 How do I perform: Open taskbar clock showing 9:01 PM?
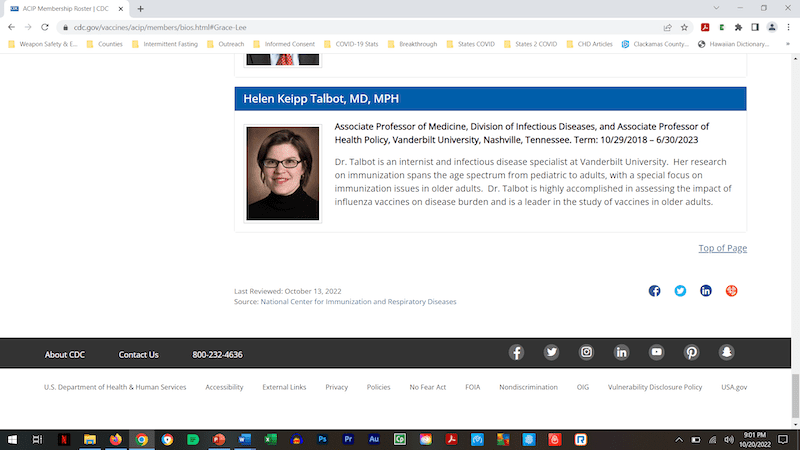pos(755,439)
